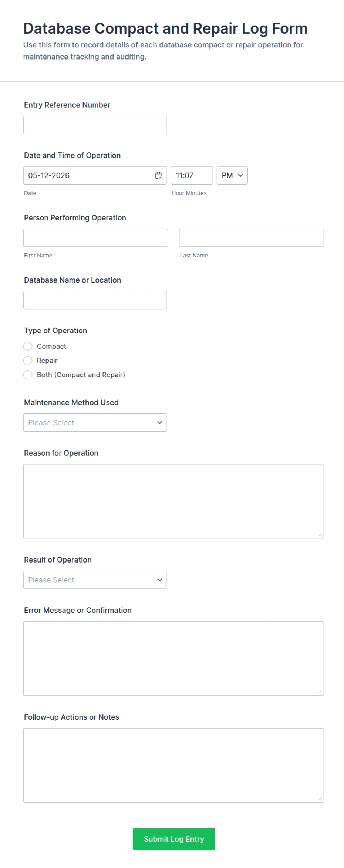Click the Error Message textarea resize handle
The height and width of the screenshot is (868, 344).
tap(320, 692)
